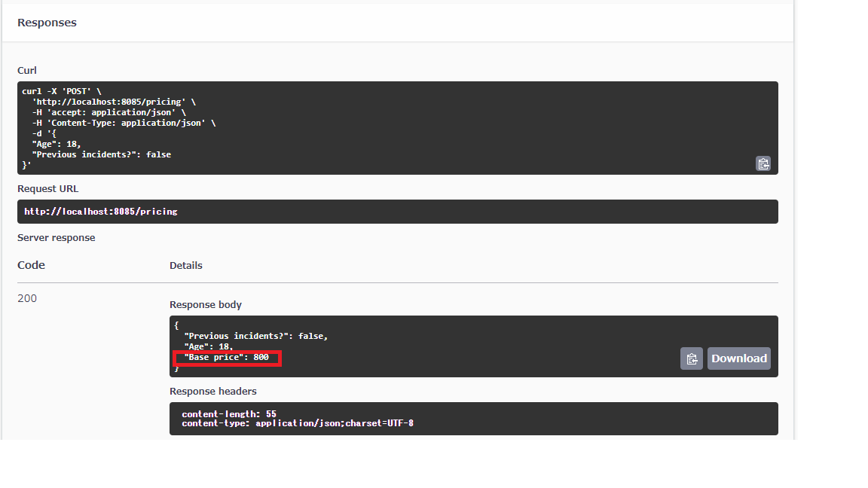Image resolution: width=868 pixels, height=488 pixels.
Task: Click the 'Responses' section heading
Action: (47, 23)
